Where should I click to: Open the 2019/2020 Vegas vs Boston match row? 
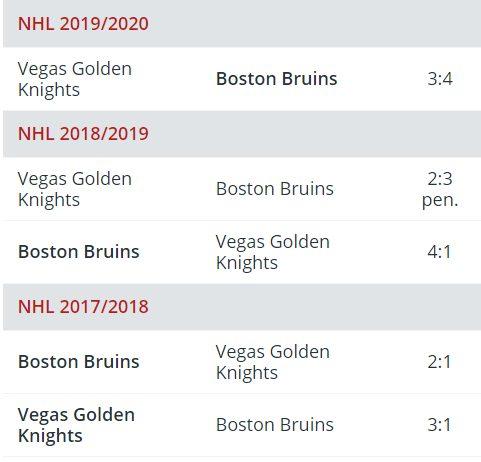coord(242,79)
